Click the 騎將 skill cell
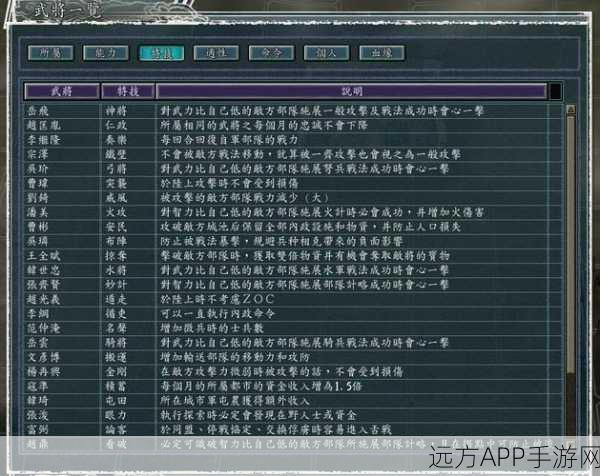 point(116,342)
